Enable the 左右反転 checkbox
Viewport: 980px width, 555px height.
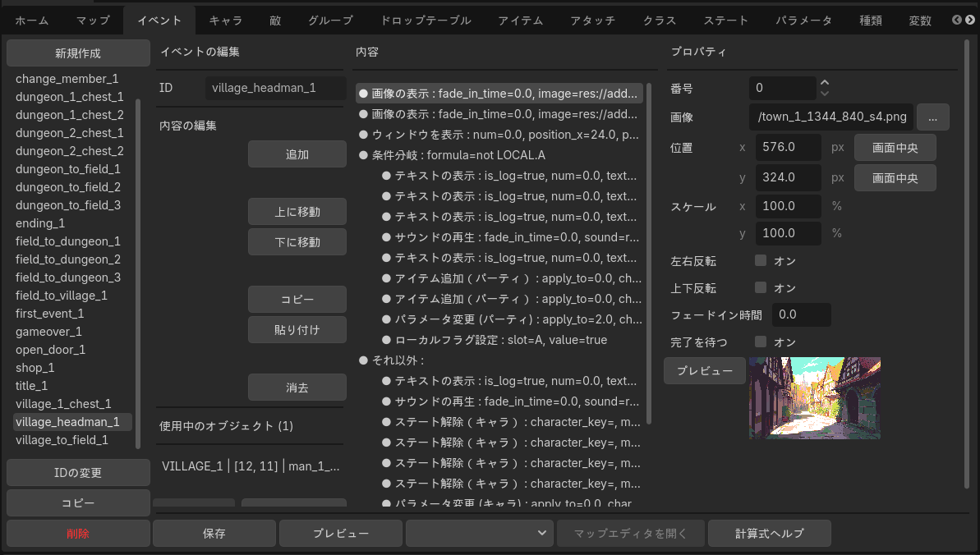click(760, 260)
